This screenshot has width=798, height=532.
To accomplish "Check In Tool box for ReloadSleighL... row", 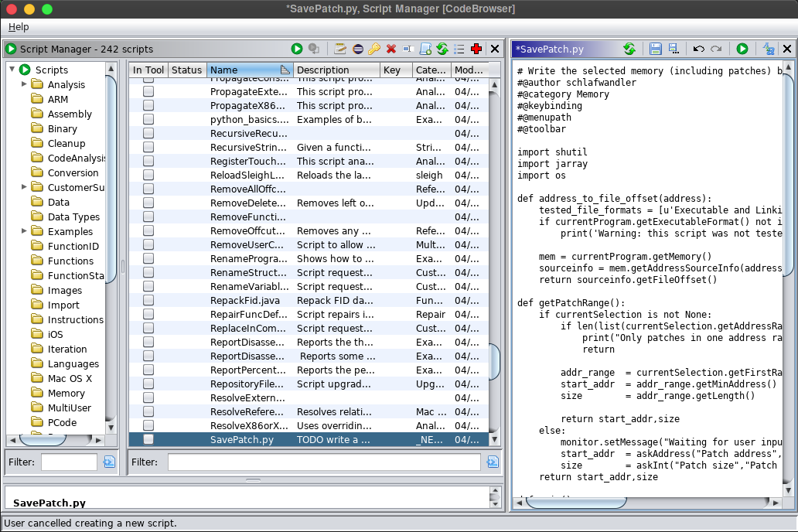I will (148, 175).
